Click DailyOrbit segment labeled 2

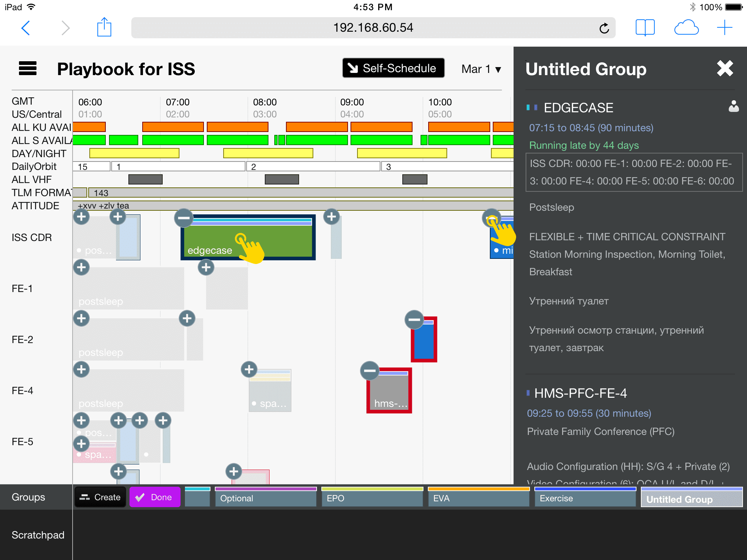(313, 167)
